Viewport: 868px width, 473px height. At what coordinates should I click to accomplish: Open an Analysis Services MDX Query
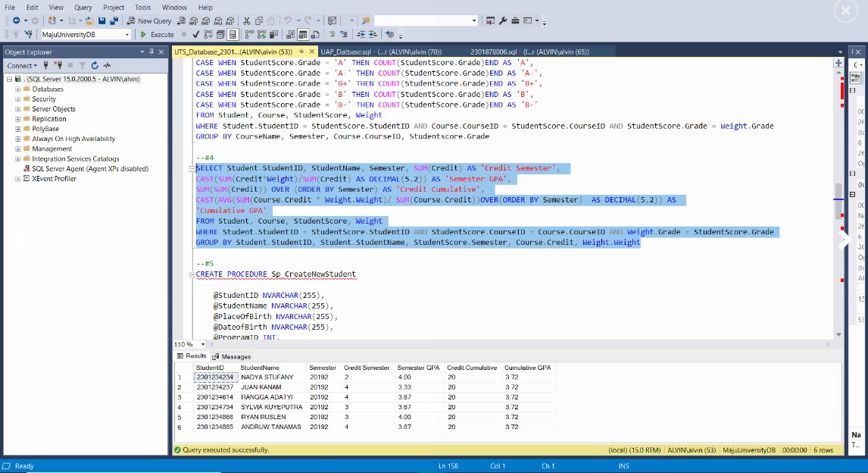(194, 21)
